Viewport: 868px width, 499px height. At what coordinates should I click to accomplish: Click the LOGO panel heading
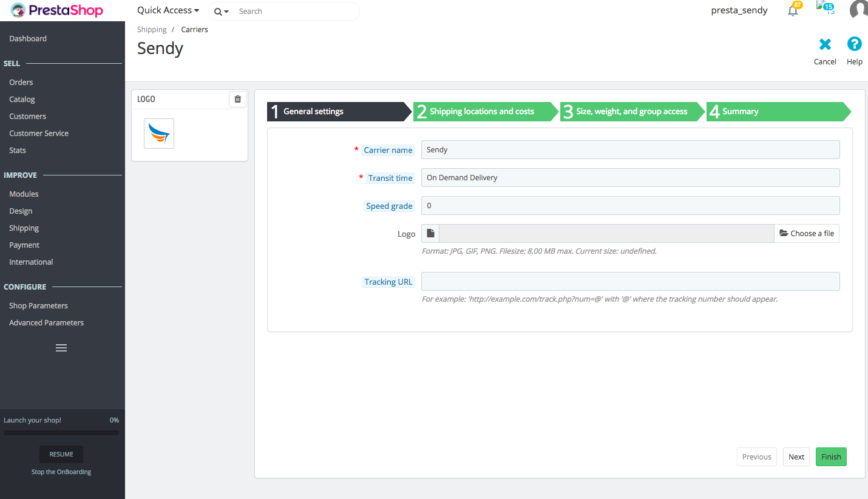pyautogui.click(x=146, y=99)
